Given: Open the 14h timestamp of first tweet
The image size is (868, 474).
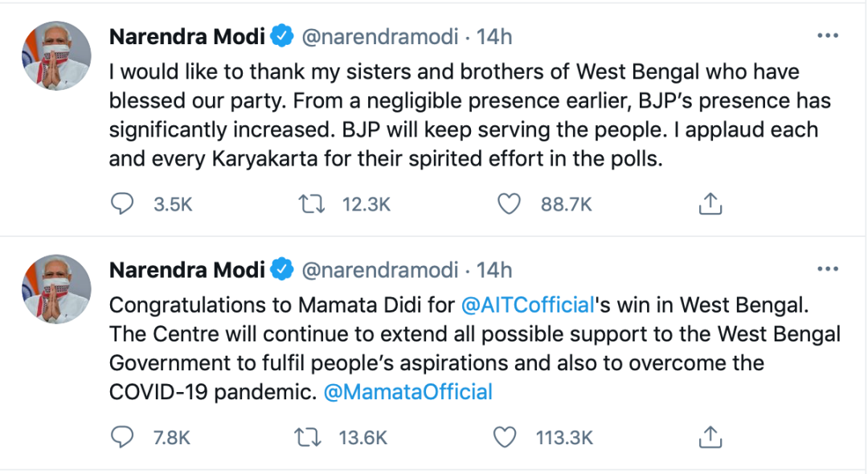Looking at the screenshot, I should [494, 37].
